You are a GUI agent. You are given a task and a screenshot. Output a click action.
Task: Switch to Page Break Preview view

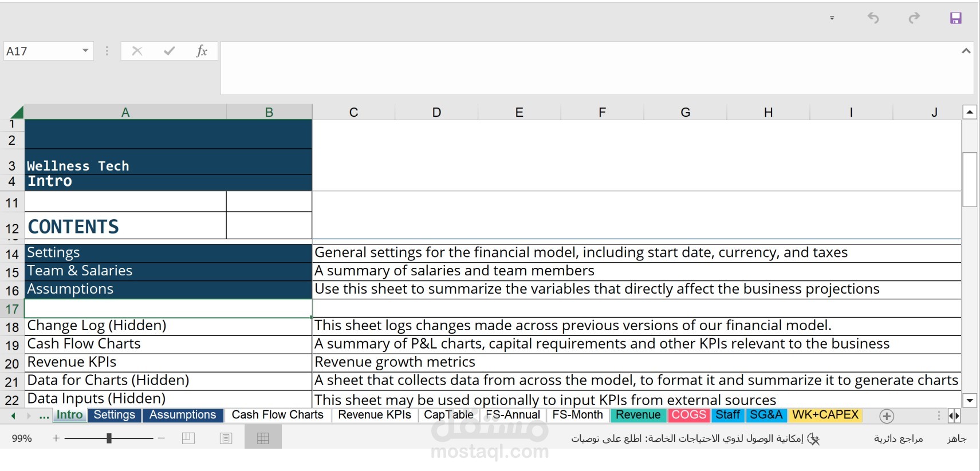[x=188, y=438]
